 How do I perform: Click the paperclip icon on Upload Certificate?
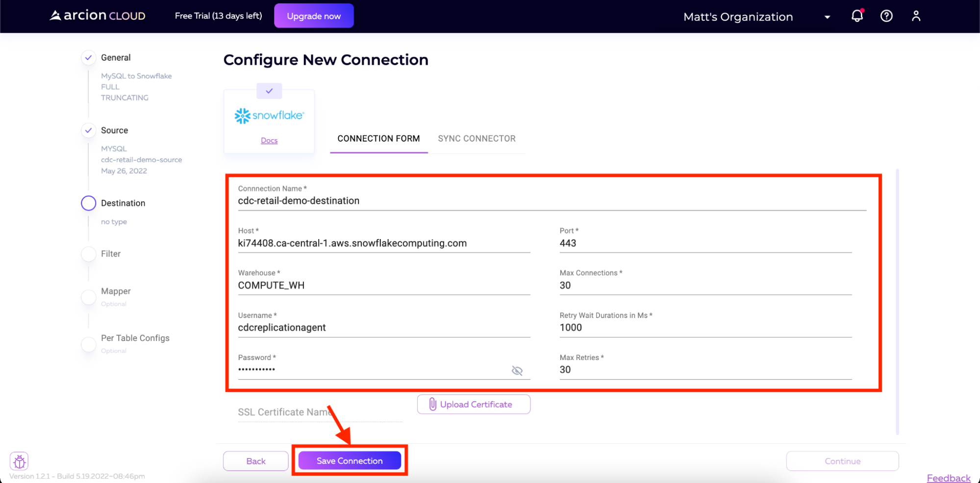tap(432, 404)
